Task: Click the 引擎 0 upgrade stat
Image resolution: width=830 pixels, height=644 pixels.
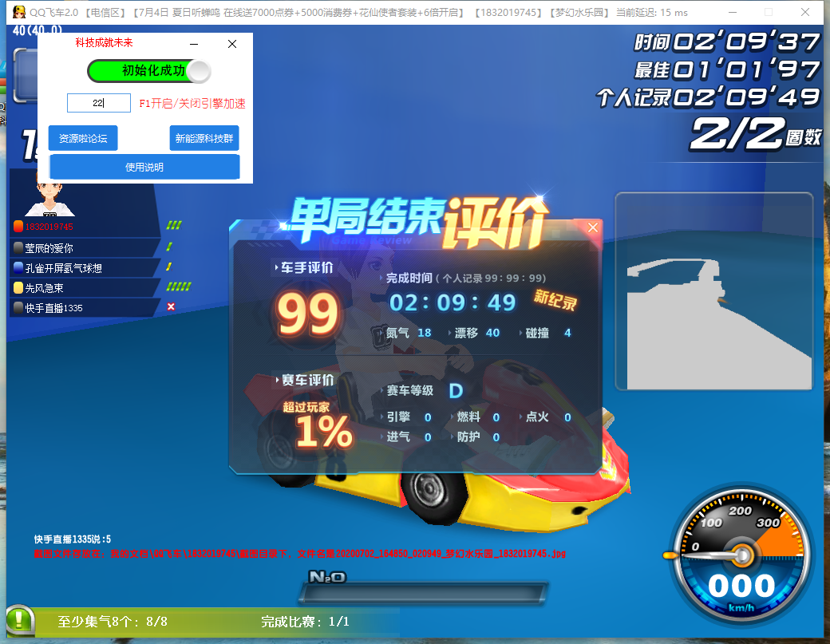Action: point(406,417)
